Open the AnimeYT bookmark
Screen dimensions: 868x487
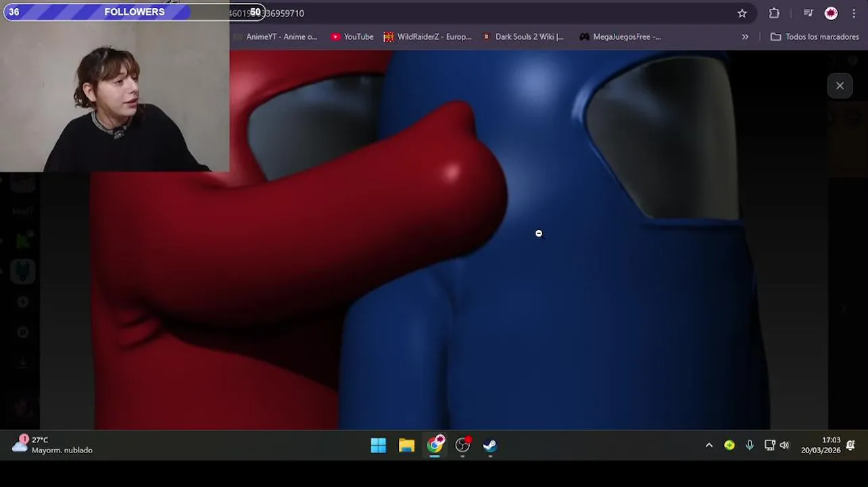276,37
